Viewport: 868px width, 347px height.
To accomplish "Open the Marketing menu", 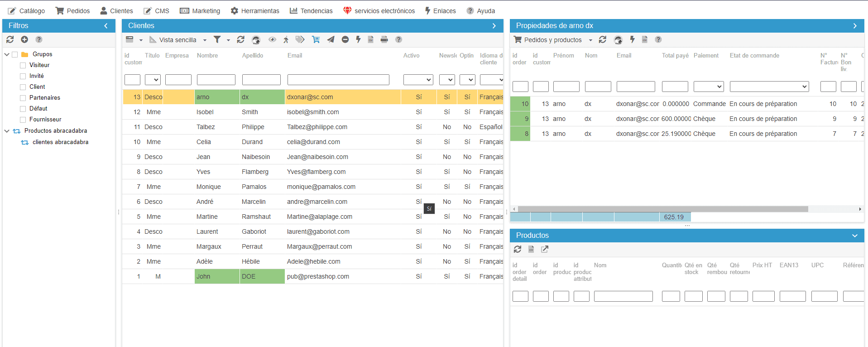I will point(200,11).
